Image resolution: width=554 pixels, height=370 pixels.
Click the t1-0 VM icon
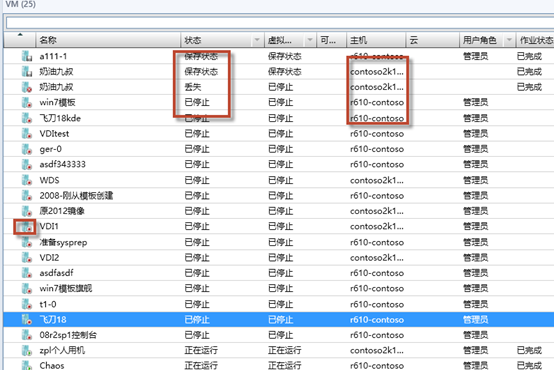(27, 304)
